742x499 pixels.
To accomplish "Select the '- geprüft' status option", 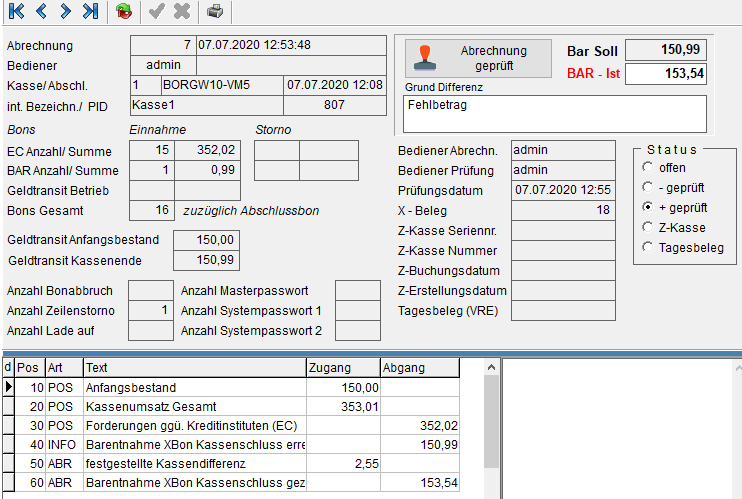I will pos(648,188).
